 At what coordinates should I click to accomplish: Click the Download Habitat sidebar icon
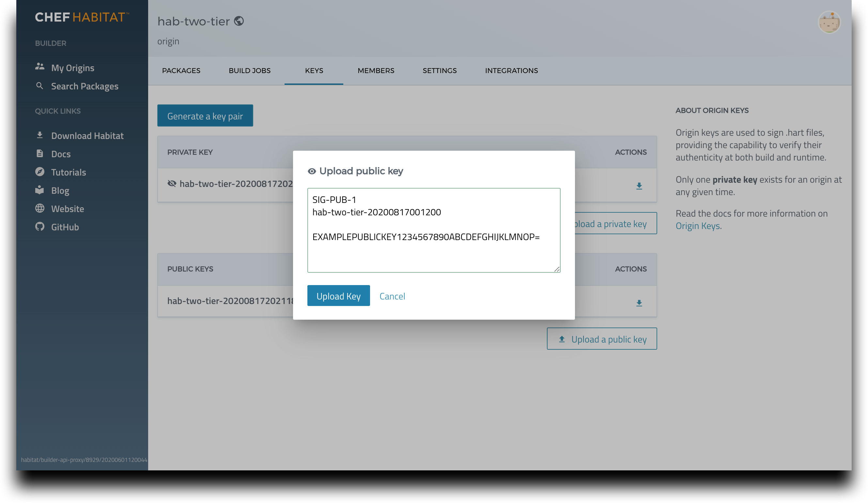[40, 135]
